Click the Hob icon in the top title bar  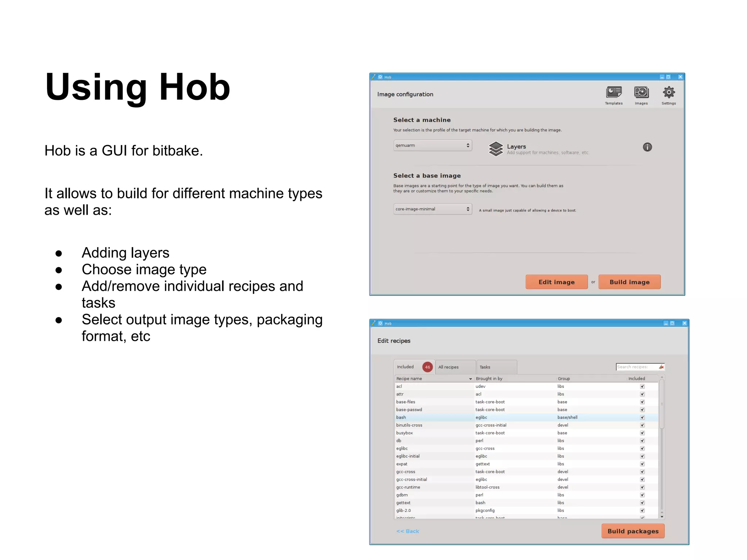380,77
